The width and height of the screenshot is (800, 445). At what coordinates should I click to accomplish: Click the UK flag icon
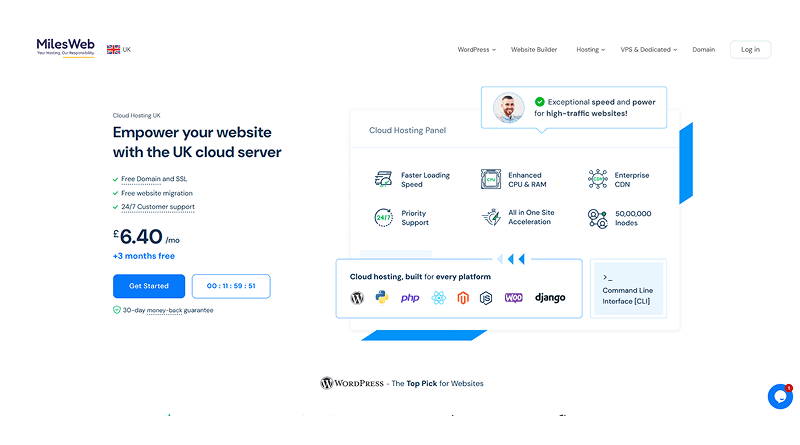pos(113,50)
